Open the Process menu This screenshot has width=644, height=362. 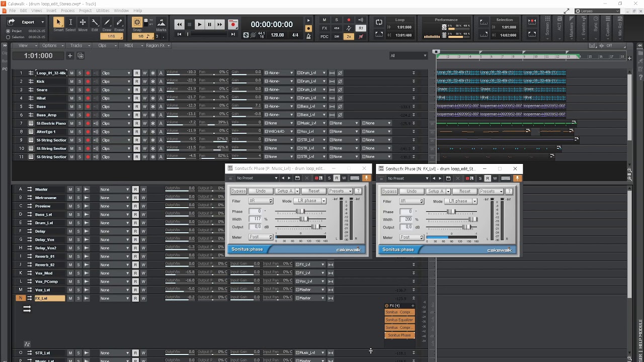tap(67, 11)
